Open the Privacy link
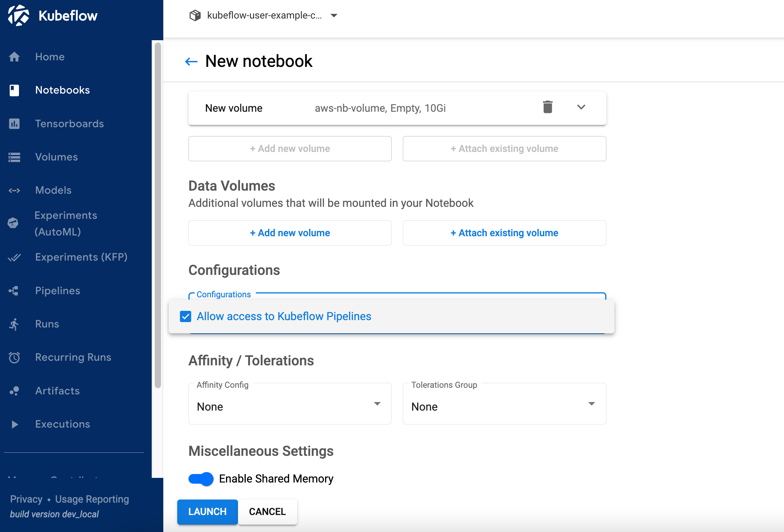The image size is (784, 532). [26, 499]
